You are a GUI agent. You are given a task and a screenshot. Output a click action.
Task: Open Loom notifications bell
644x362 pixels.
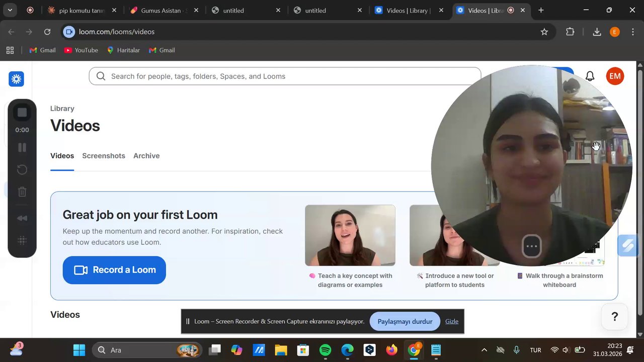(x=590, y=76)
